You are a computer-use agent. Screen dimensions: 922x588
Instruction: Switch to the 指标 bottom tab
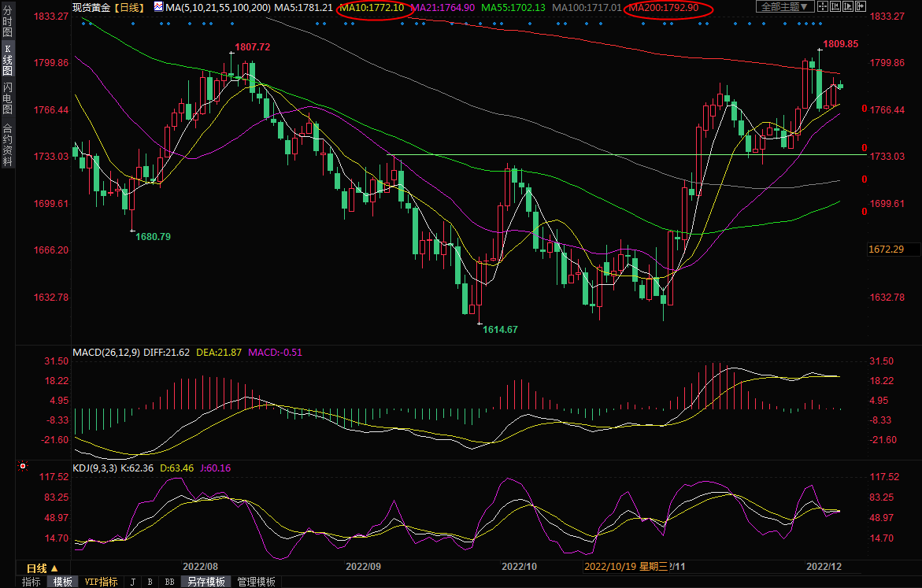31,582
